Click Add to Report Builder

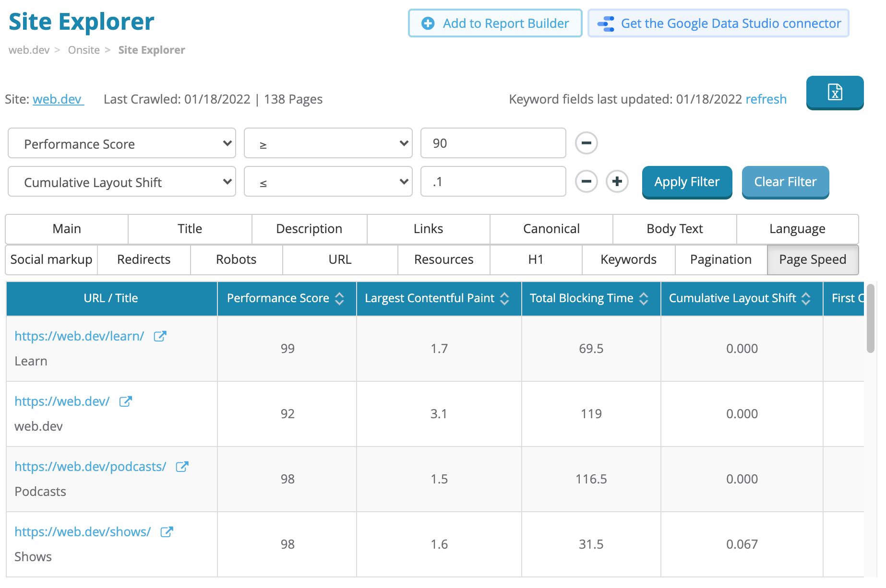tap(495, 23)
